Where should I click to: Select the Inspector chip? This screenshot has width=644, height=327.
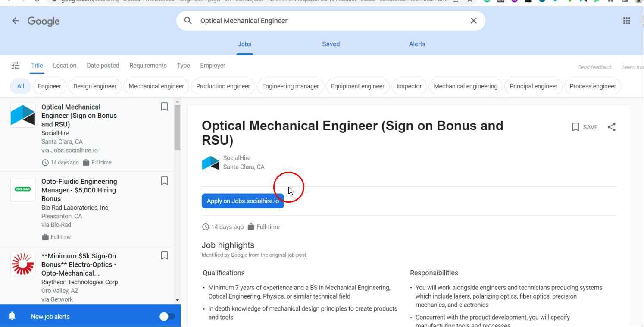coord(409,86)
